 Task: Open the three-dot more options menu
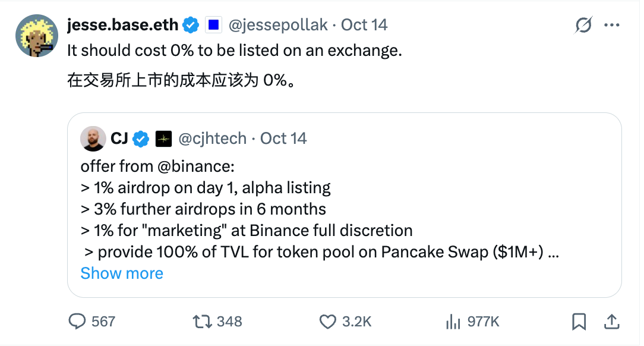[612, 26]
